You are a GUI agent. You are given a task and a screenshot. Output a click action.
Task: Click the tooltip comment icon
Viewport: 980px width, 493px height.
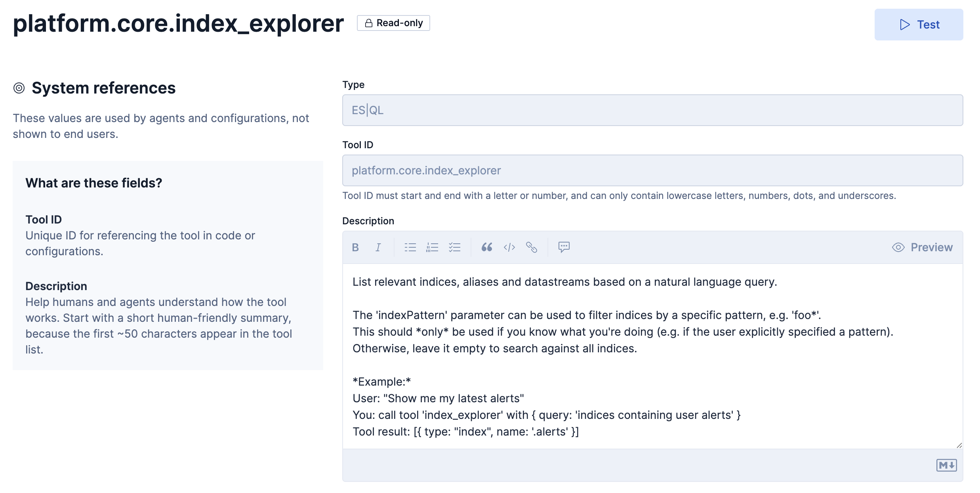tap(564, 247)
